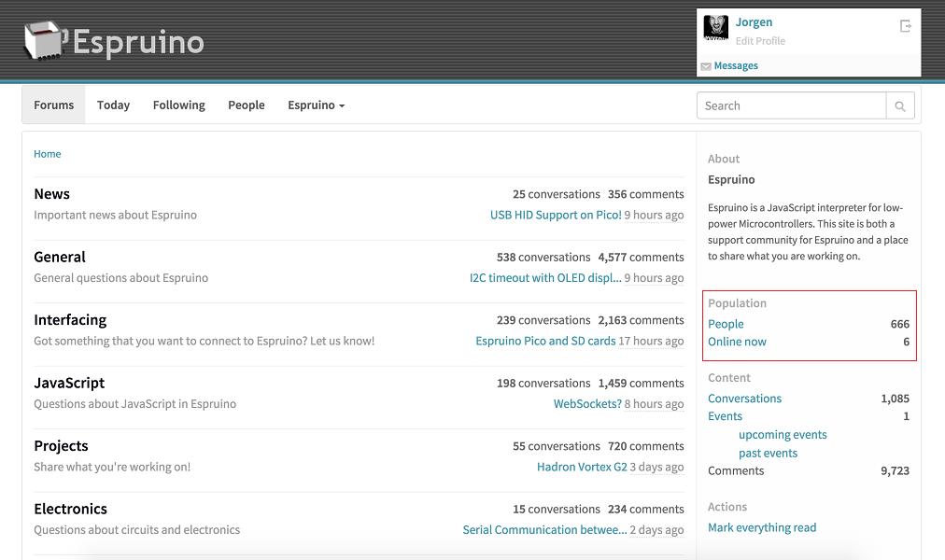Click '4,577 comments' count text
945x560 pixels.
point(641,257)
